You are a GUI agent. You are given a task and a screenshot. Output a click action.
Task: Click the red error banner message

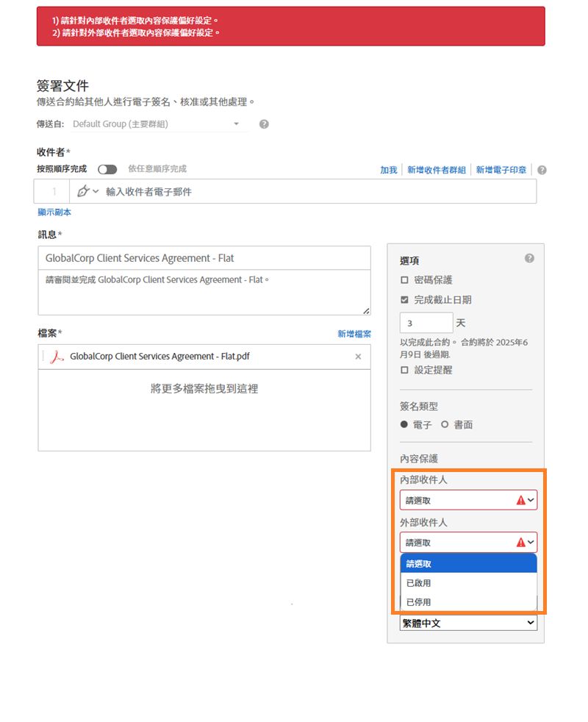(291, 26)
